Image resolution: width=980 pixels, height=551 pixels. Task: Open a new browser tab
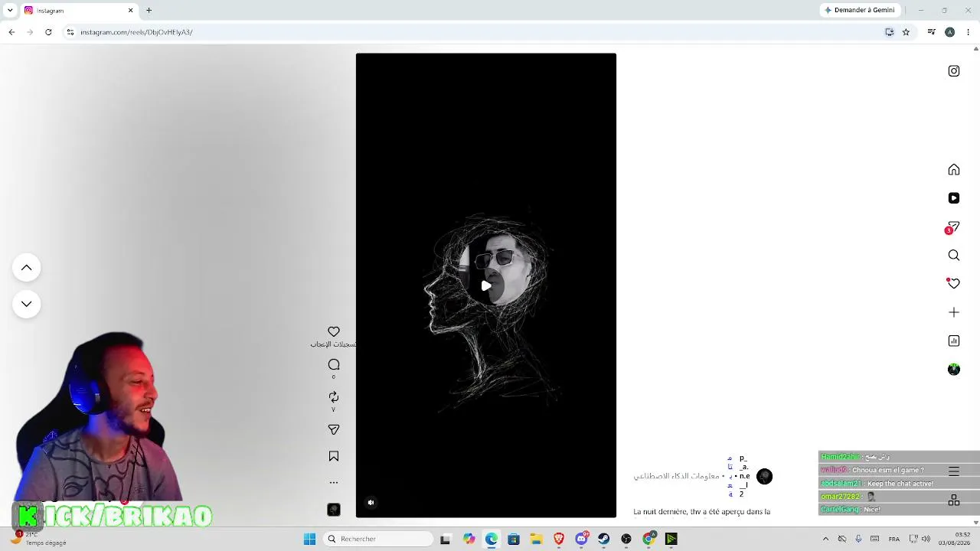point(149,11)
